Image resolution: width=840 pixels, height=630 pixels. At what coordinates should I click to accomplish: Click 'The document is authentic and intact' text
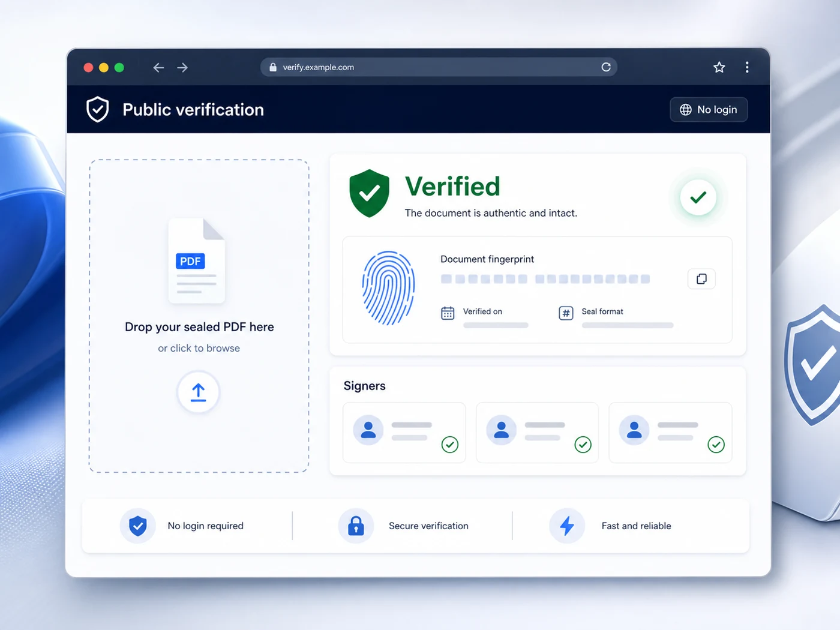click(491, 213)
